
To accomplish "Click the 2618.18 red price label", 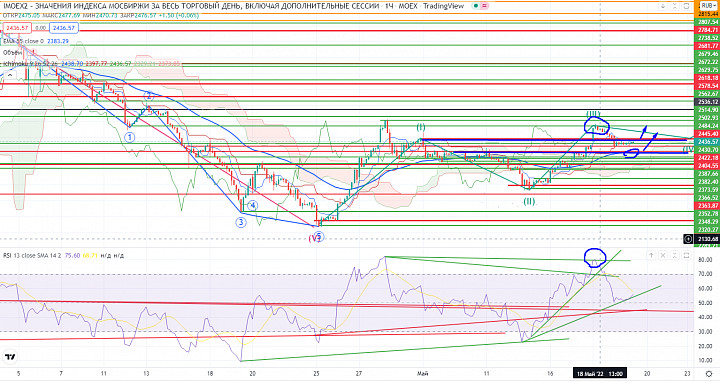I will pos(708,78).
